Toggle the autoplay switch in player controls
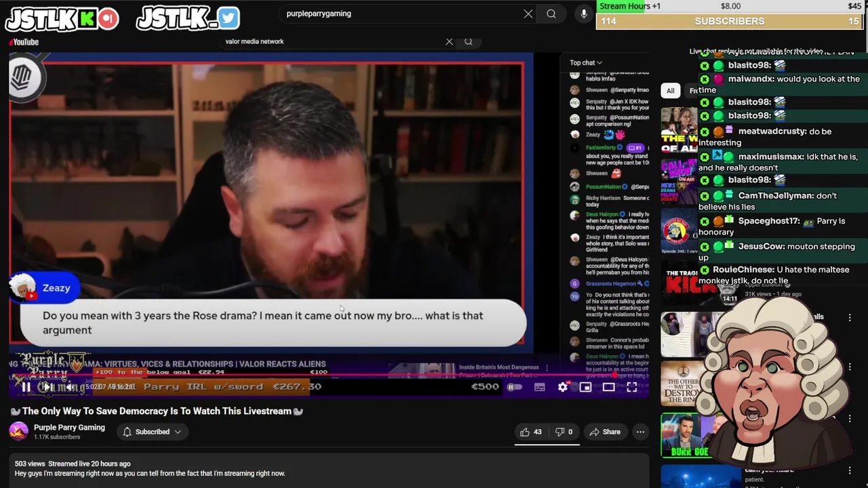The image size is (868, 488). [515, 387]
